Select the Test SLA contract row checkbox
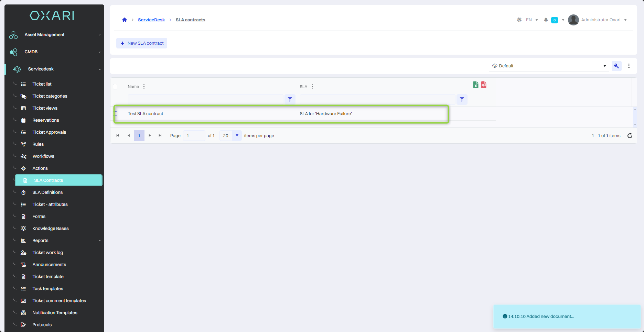The image size is (644, 332). (115, 114)
